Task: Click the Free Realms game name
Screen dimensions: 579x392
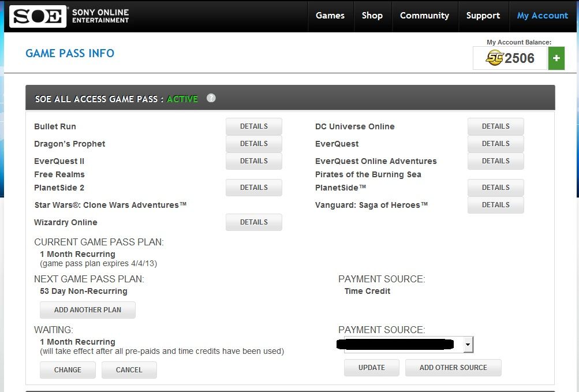Action: point(59,174)
